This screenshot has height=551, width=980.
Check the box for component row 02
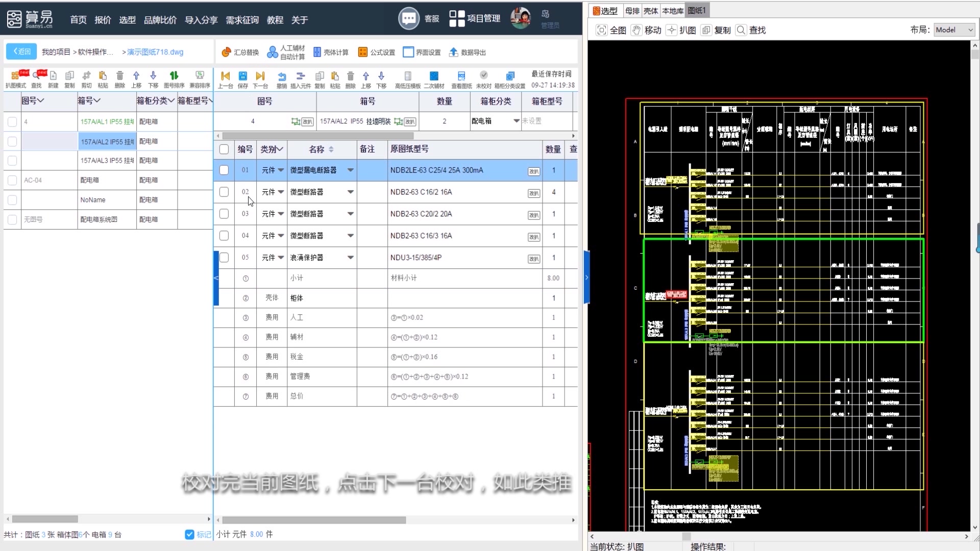click(x=224, y=192)
